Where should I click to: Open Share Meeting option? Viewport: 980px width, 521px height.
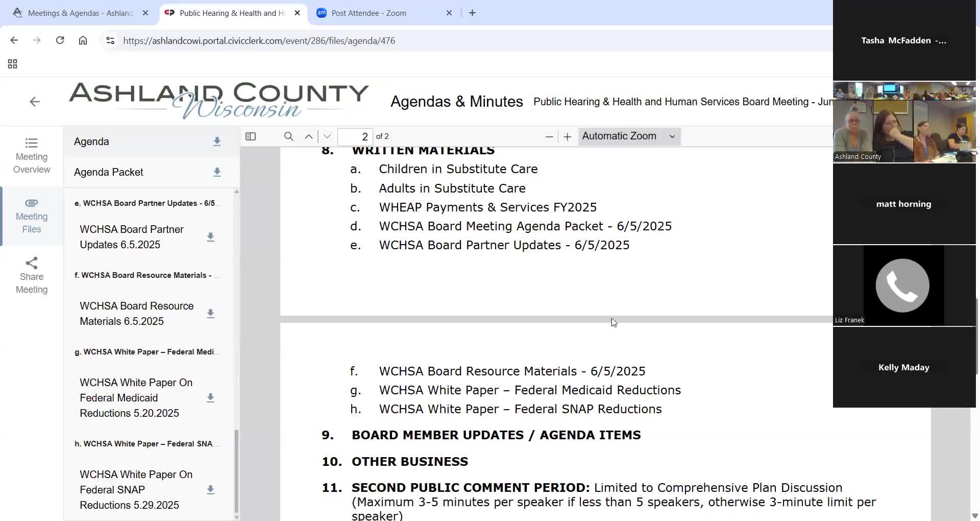pyautogui.click(x=32, y=276)
